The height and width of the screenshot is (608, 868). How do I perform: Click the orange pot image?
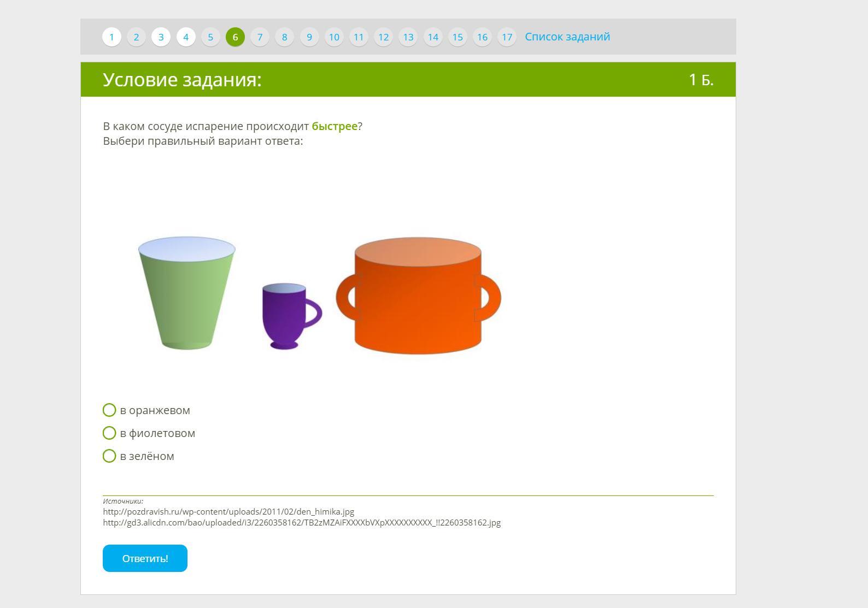(418, 296)
